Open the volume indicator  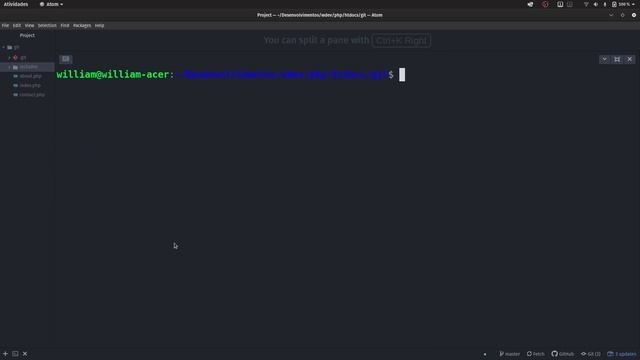(x=596, y=4)
